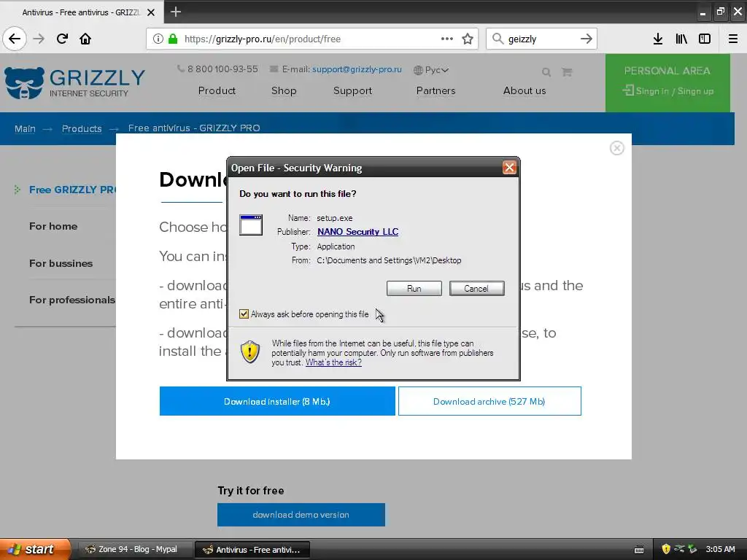Click Run in the Security Warning dialog
Image resolution: width=747 pixels, height=560 pixels.
pos(414,289)
